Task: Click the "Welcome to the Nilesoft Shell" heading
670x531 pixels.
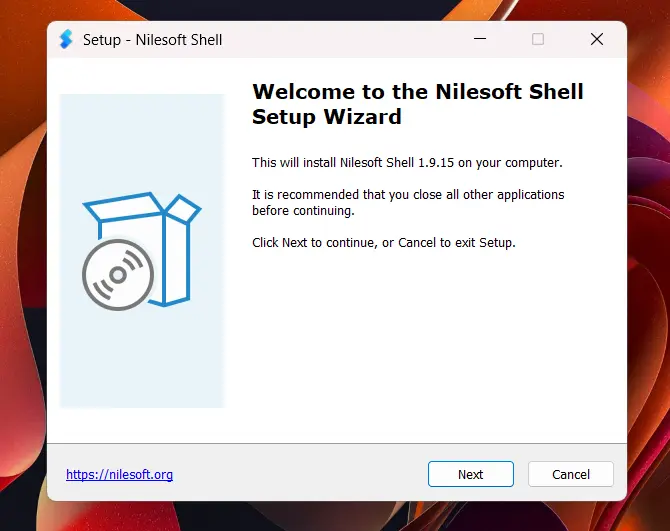Action: pos(417,91)
